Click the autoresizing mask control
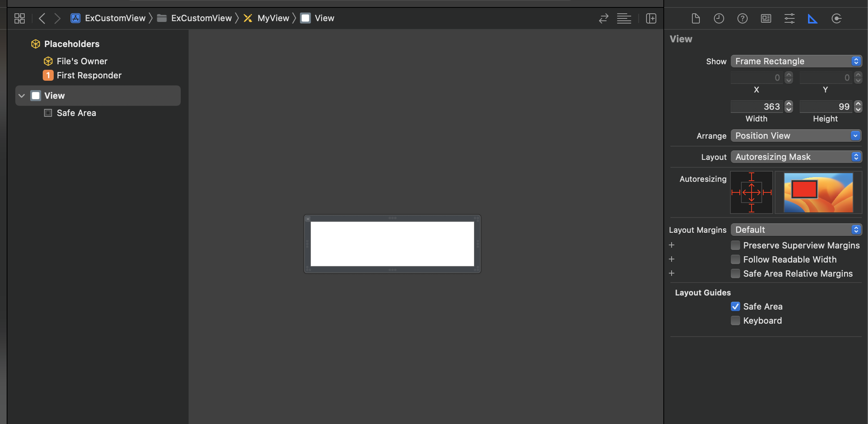Viewport: 868px width, 424px height. point(751,192)
